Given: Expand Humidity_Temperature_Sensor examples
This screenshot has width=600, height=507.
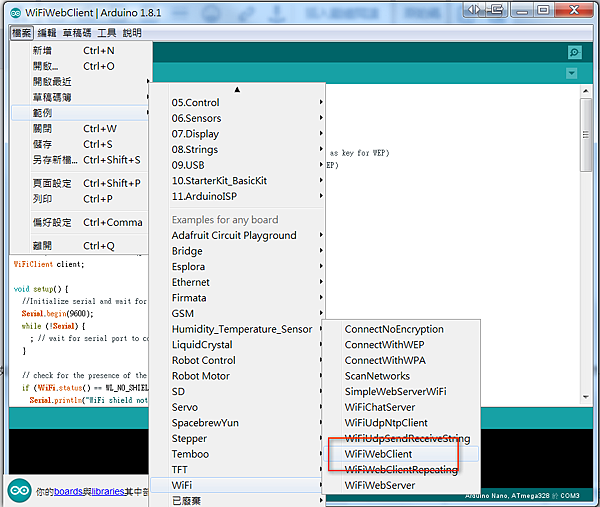Looking at the screenshot, I should [237, 329].
